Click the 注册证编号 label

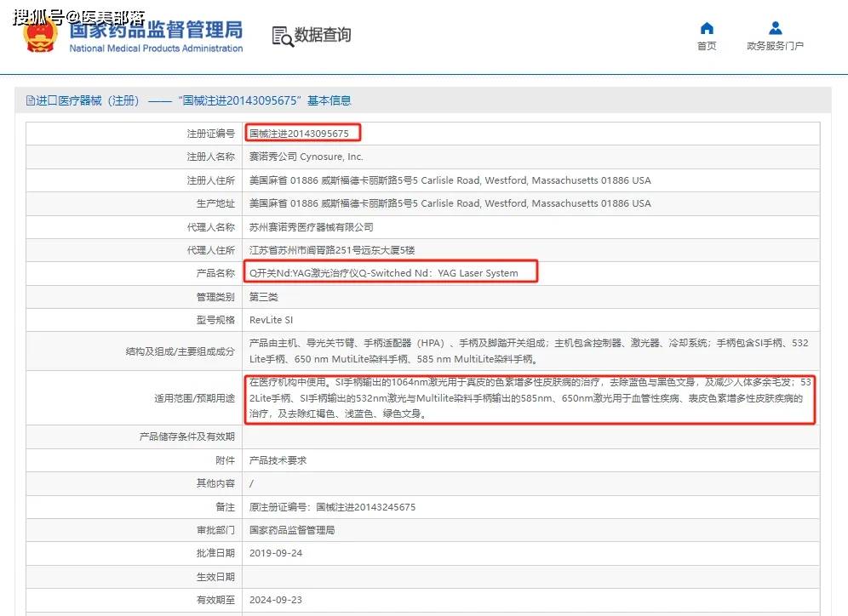tap(211, 134)
